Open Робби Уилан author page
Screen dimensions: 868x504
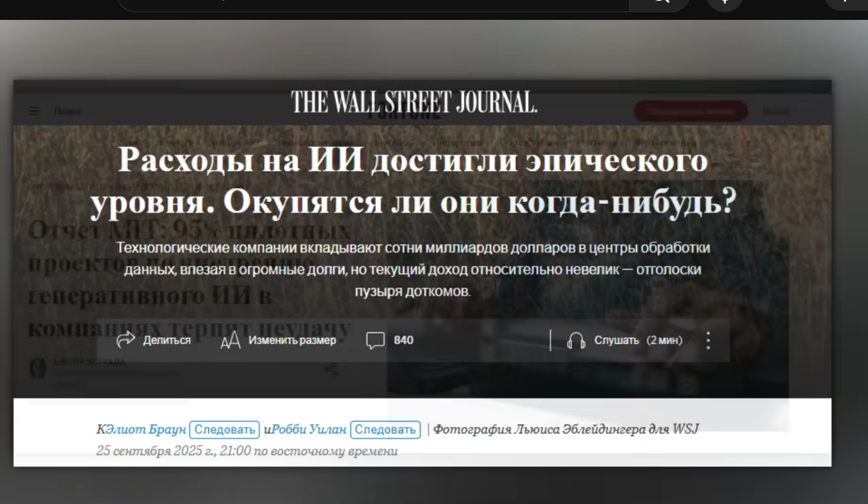[309, 429]
